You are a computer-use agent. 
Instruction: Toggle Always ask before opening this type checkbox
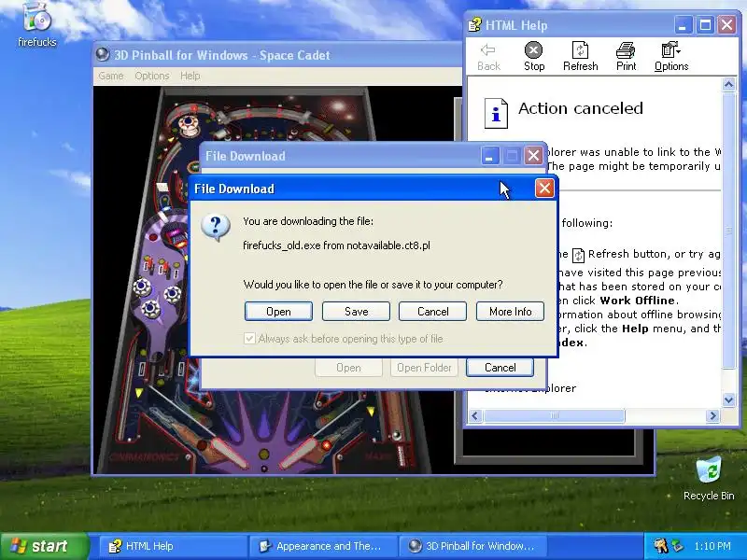click(x=249, y=339)
